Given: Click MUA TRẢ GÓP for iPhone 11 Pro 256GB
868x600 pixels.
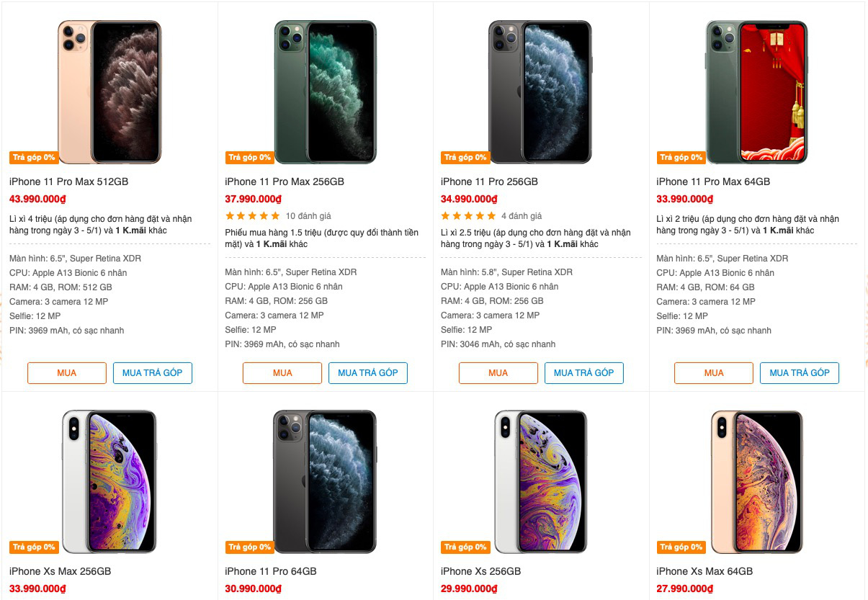Looking at the screenshot, I should point(584,373).
